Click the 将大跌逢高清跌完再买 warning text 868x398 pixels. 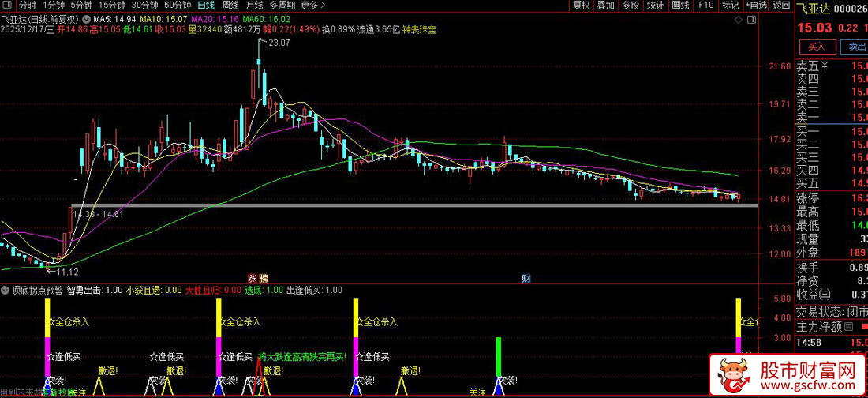coord(302,356)
